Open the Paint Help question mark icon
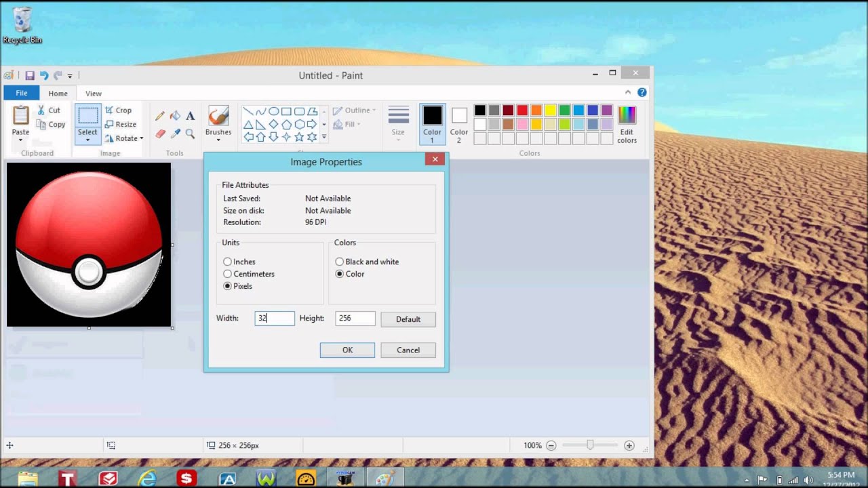The width and height of the screenshot is (868, 488). pyautogui.click(x=642, y=92)
